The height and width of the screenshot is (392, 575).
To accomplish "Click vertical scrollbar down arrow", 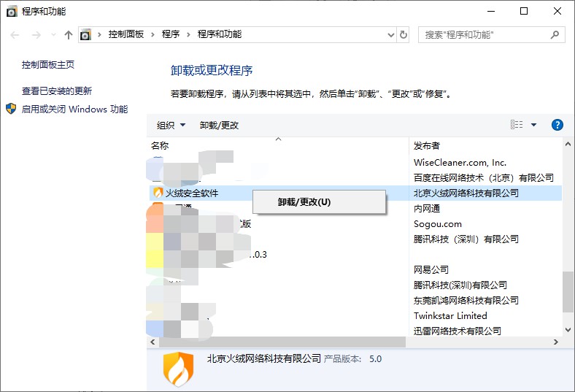I will click(x=568, y=330).
